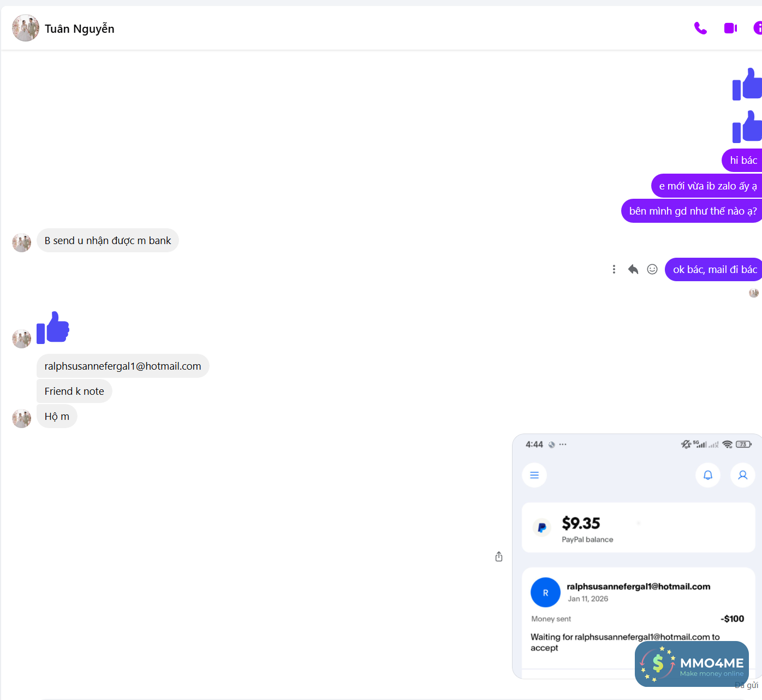Reply to the "ok bác, mail đi bác" message
Viewport: 762px width, 700px height.
pos(633,269)
